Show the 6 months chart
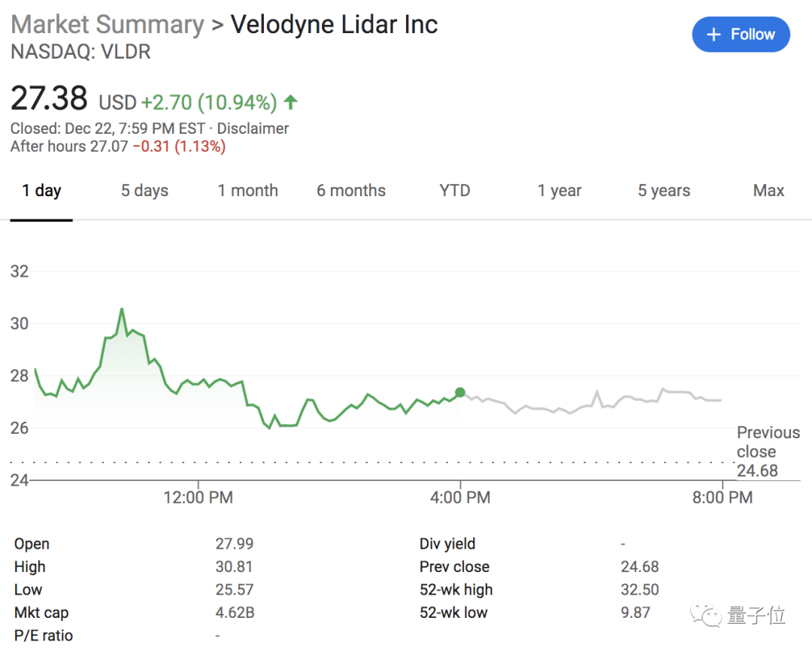The image size is (812, 651). [350, 191]
